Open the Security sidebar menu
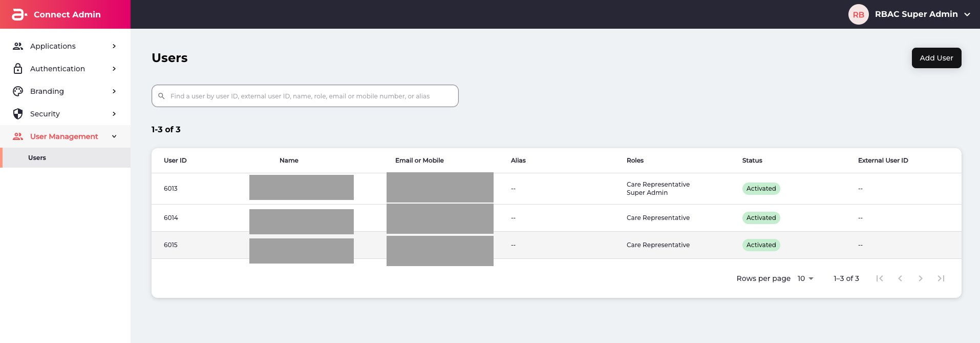Image resolution: width=980 pixels, height=343 pixels. (65, 114)
